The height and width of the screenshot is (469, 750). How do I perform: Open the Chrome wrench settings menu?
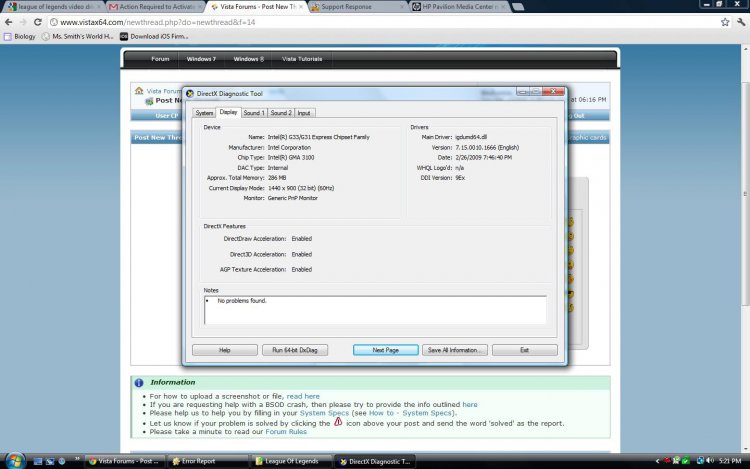click(x=741, y=22)
